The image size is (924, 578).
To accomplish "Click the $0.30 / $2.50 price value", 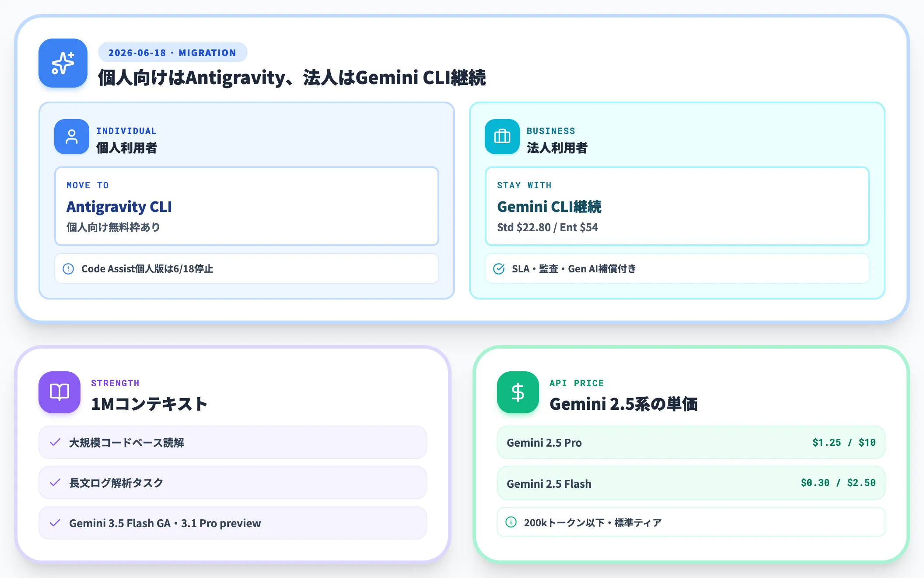I will coord(838,483).
